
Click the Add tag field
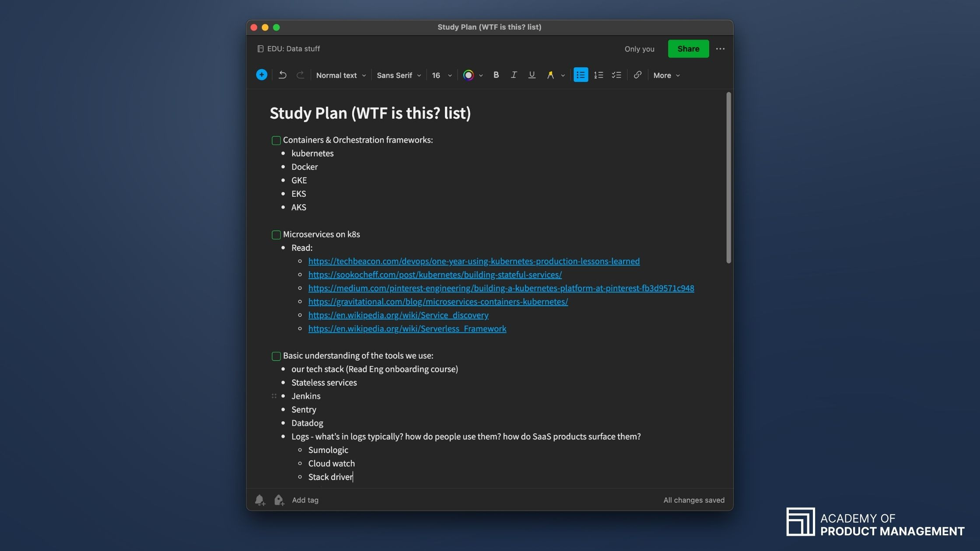pyautogui.click(x=305, y=500)
